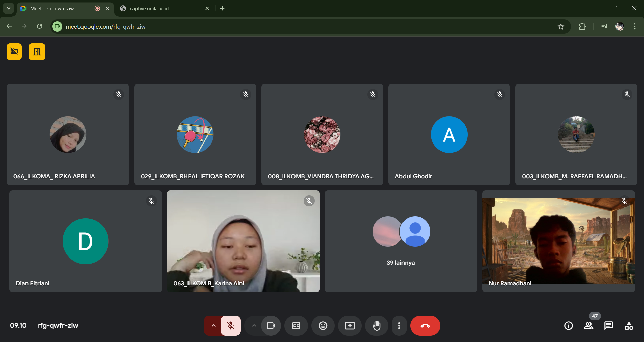Viewport: 644px width, 342px height.
Task: Switch to the captive.unila.ac.id tab
Action: (x=149, y=8)
